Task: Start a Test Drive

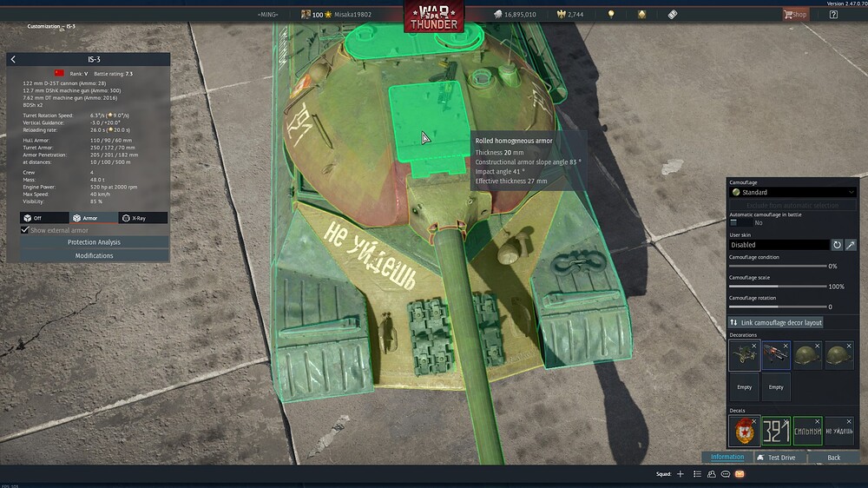Action: point(780,458)
